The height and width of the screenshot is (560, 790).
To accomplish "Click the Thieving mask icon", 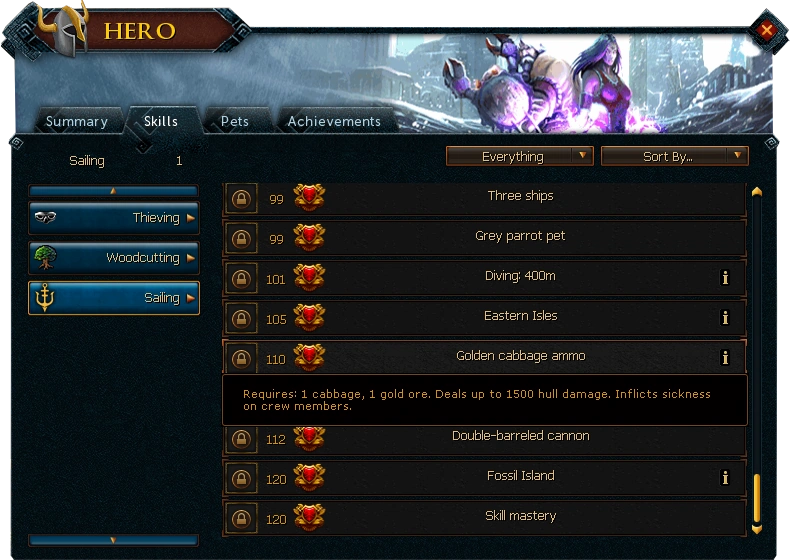I will coord(45,217).
